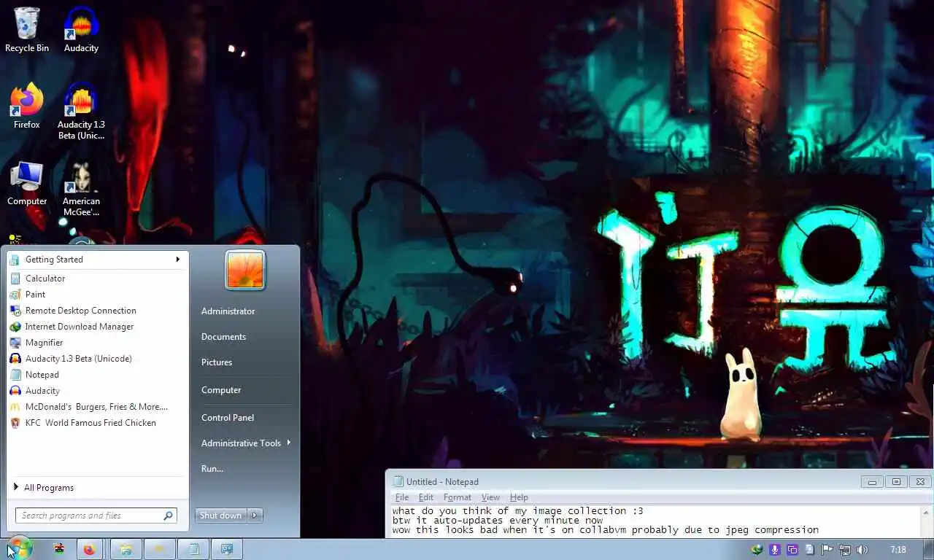Click the Shut down button
This screenshot has width=934, height=560.
click(221, 516)
